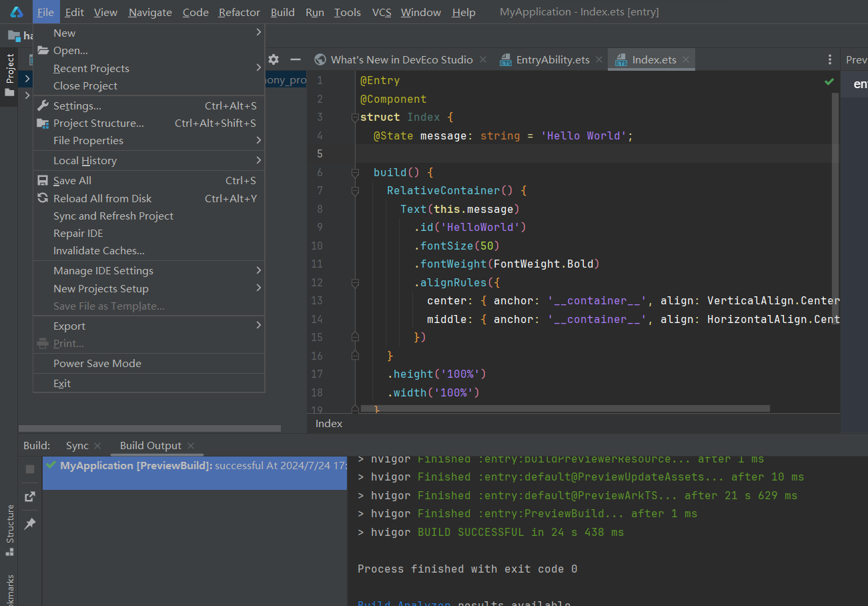Hide the Project panel with the dash icon
Screen dimensions: 868x606
tap(296, 59)
